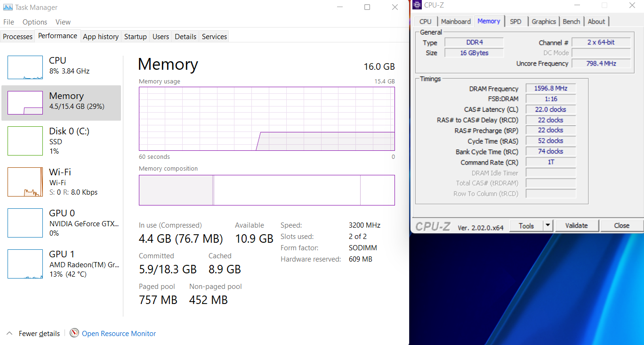Open the Mainboard tab in CPU-Z
Viewport: 644px width, 345px height.
point(455,21)
